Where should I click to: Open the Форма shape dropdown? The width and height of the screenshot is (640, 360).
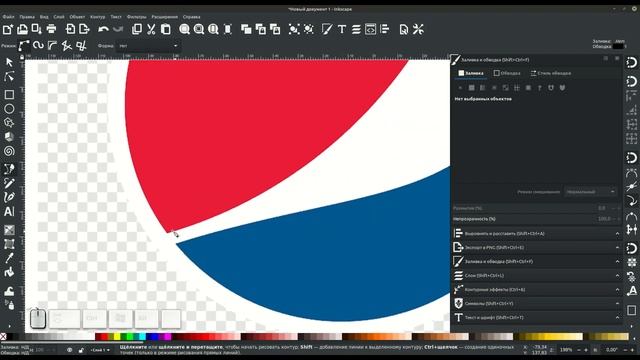tap(147, 46)
